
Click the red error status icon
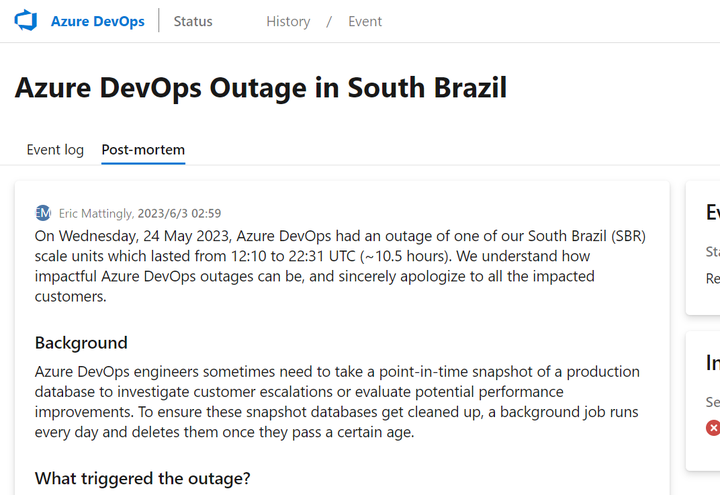(x=713, y=428)
